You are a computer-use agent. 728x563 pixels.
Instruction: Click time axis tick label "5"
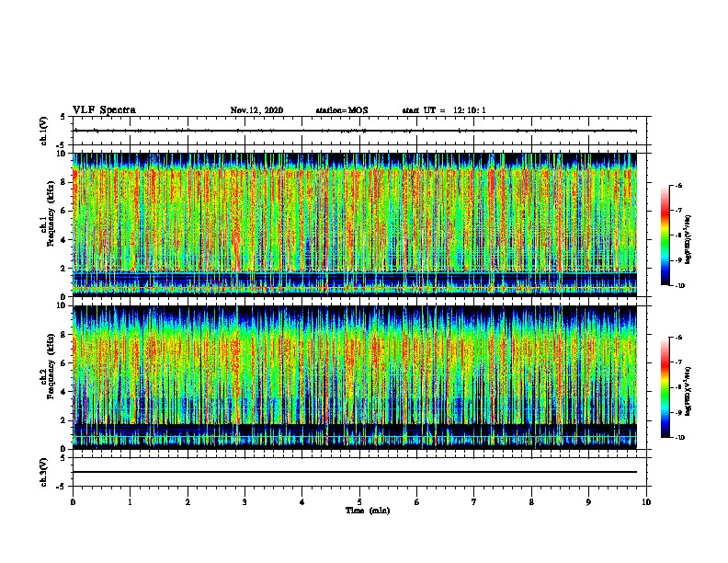click(x=359, y=502)
